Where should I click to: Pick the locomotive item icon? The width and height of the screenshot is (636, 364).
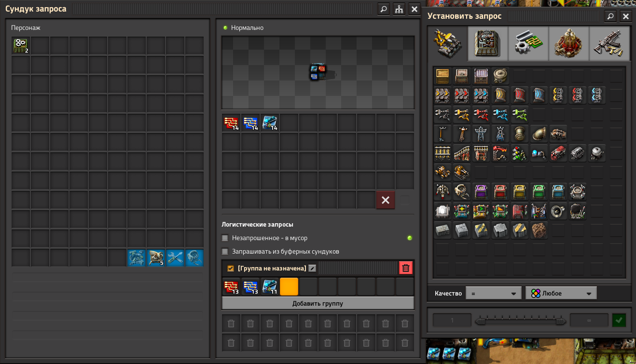click(x=558, y=153)
